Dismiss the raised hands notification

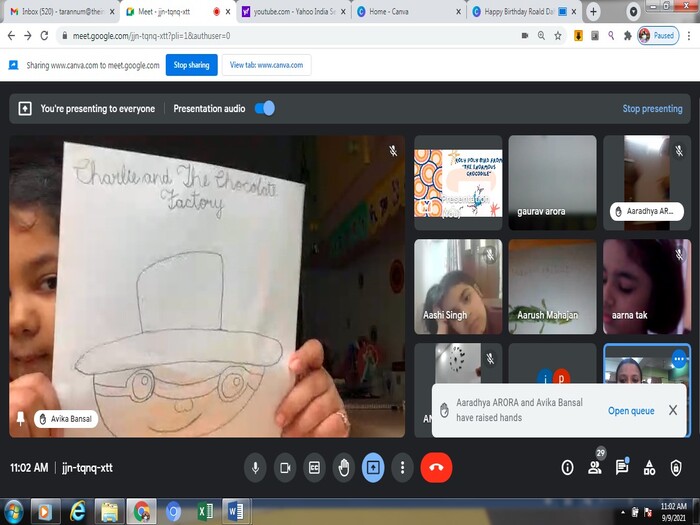coord(673,410)
